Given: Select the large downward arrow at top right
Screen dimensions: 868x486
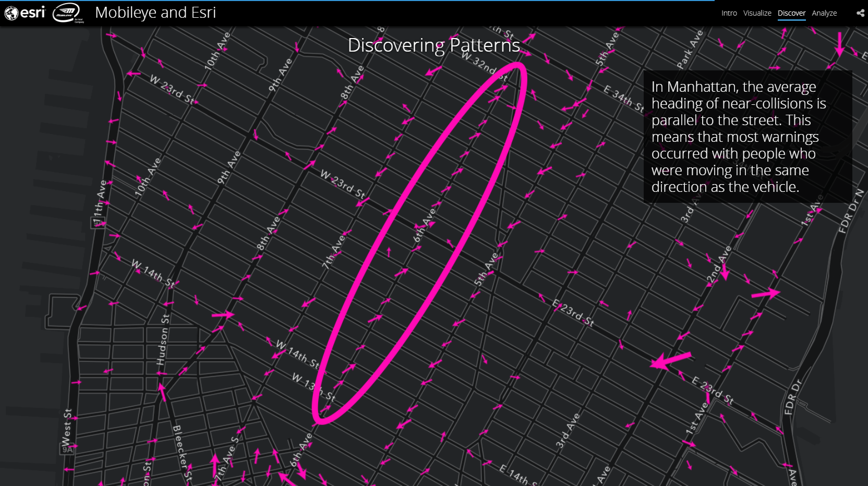Looking at the screenshot, I should [x=839, y=44].
